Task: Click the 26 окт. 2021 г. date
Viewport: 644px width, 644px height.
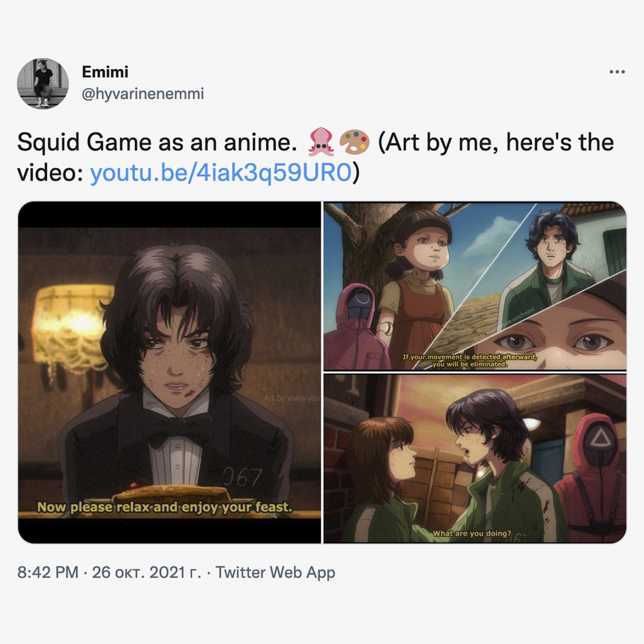Action: [x=146, y=572]
